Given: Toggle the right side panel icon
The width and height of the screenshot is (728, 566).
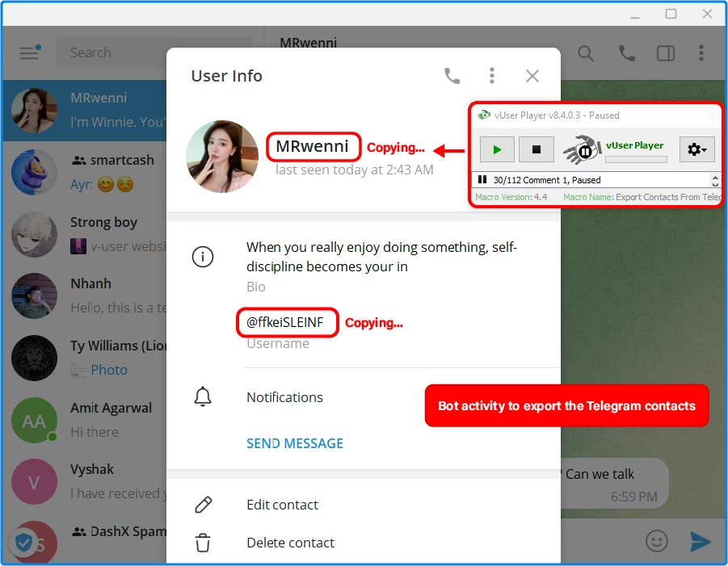Looking at the screenshot, I should 665,53.
